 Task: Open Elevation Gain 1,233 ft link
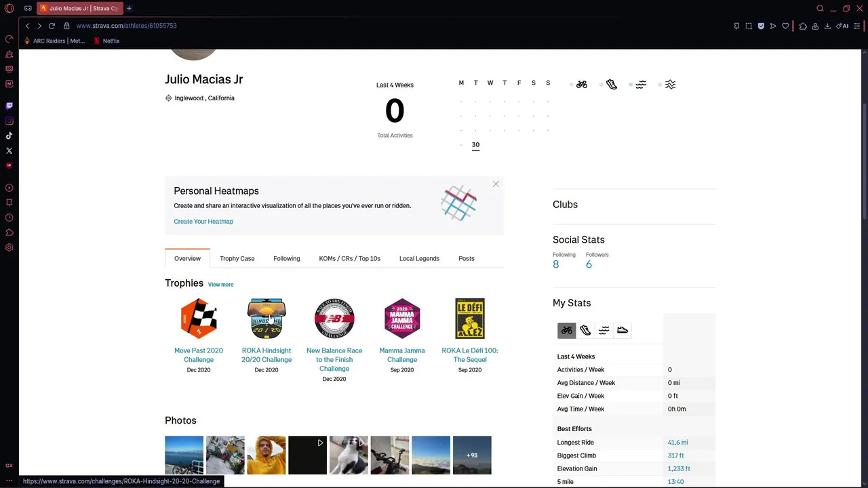click(679, 468)
